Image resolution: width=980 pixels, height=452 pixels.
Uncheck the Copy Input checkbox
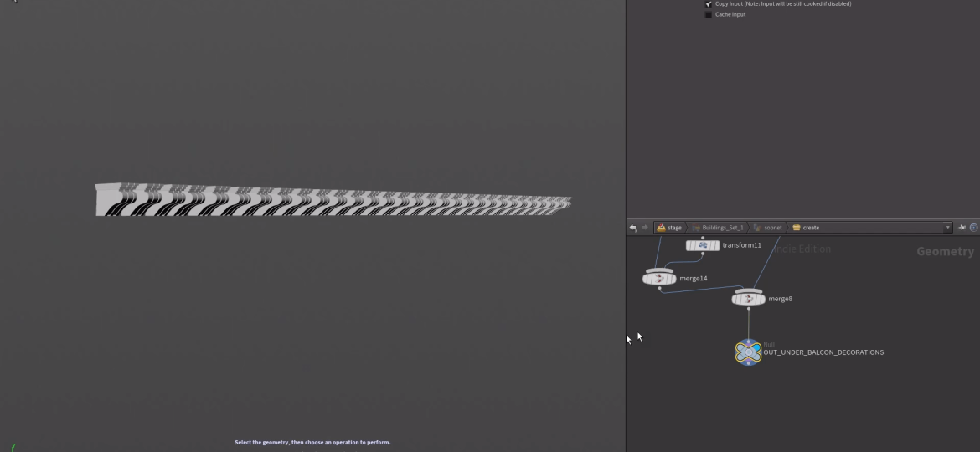coord(709,4)
